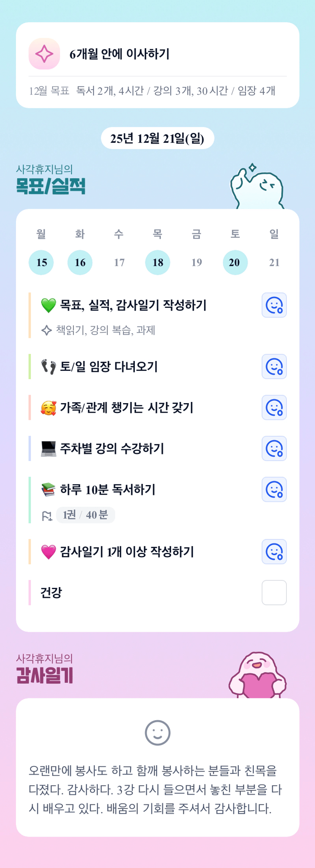The height and width of the screenshot is (868, 315).
Task: Click the smiley status for 목표, 실적, 감사일기 작성하기
Action: (274, 305)
